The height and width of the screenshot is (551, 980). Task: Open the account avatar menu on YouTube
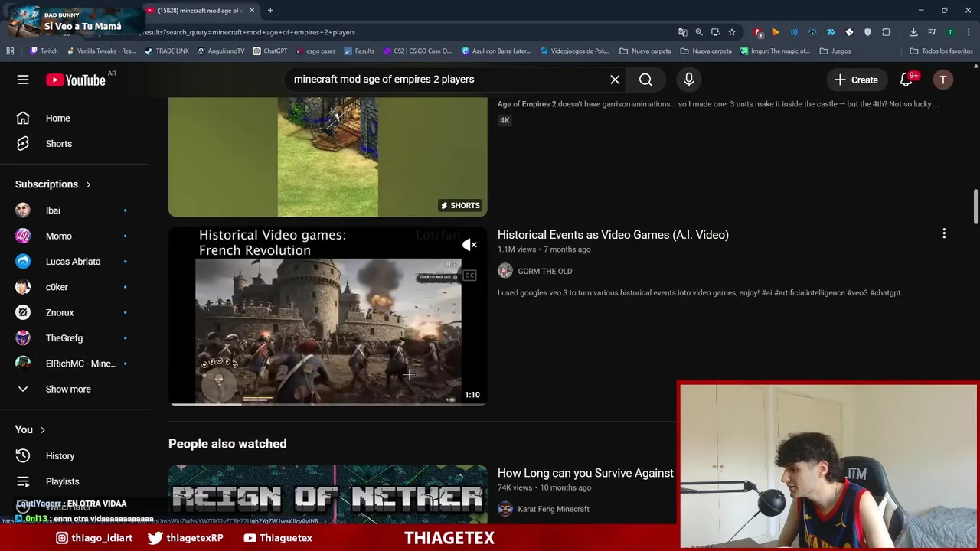point(943,80)
